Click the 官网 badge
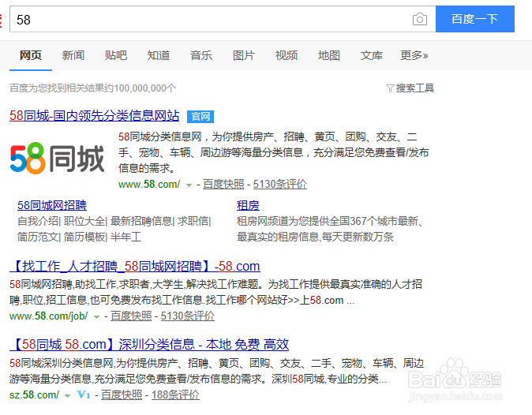 (200, 117)
